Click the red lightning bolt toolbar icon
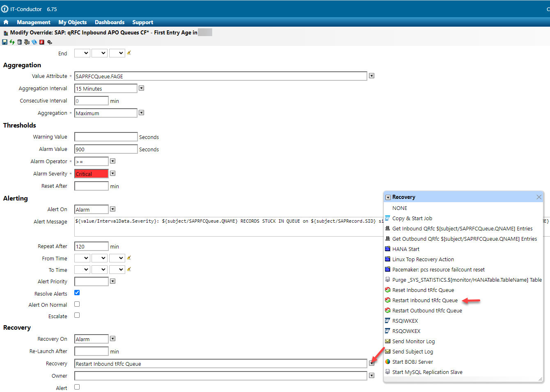 (42, 42)
